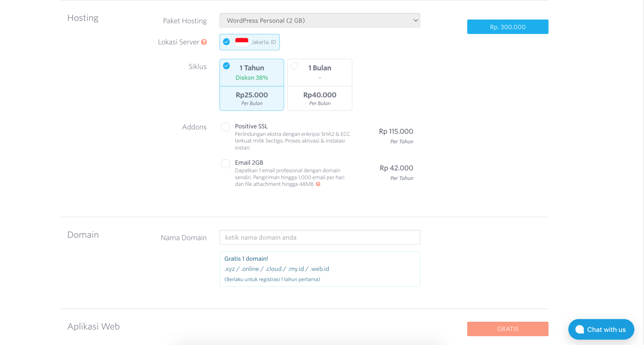Click the dropdown chevron arrow for hosting package
This screenshot has height=345, width=644.
coord(415,20)
